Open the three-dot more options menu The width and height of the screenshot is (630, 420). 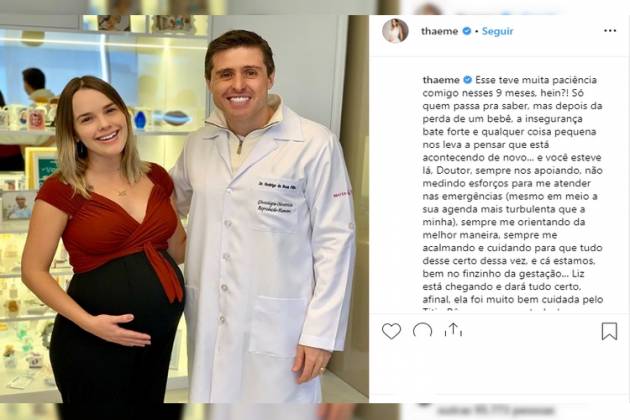pos(610,31)
